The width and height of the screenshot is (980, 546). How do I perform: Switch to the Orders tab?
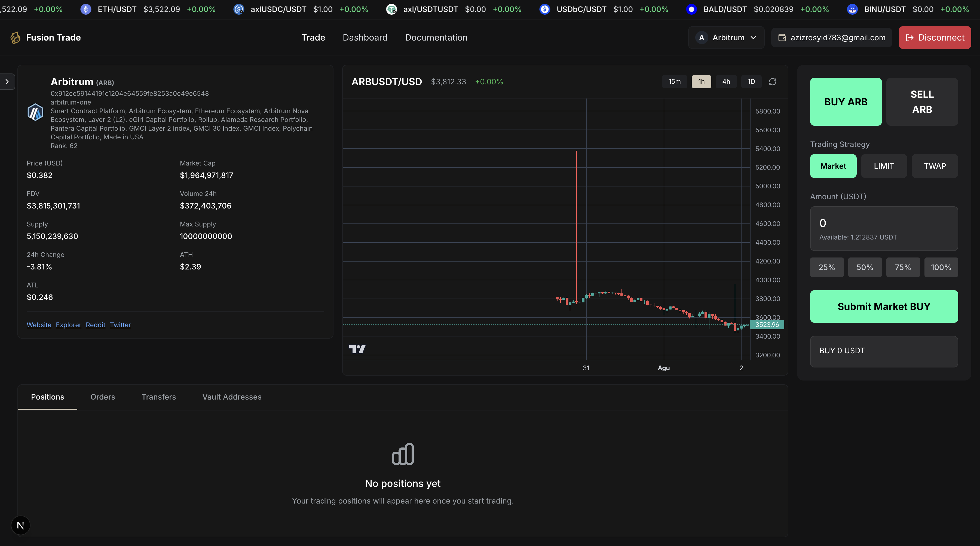(x=103, y=397)
